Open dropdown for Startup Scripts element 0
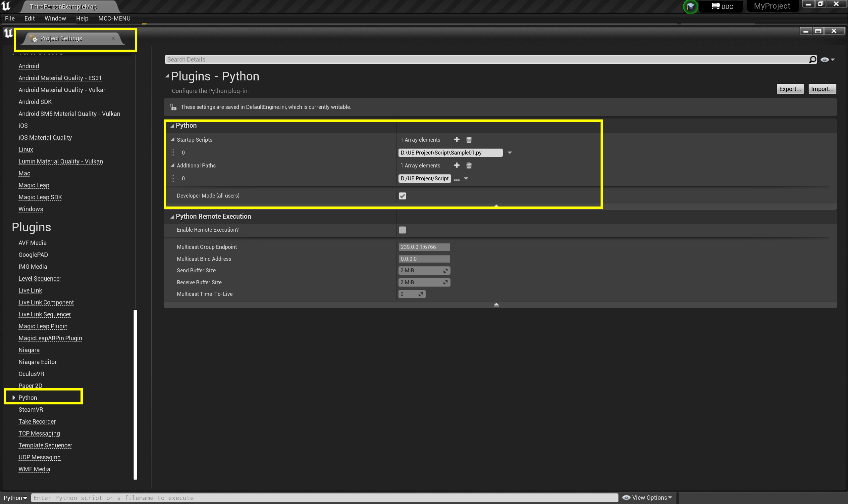 click(x=509, y=153)
